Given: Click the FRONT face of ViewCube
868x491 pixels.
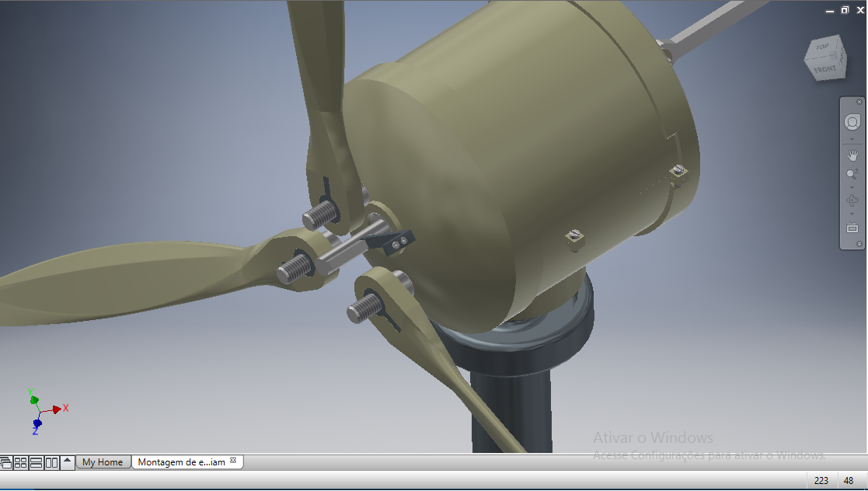Looking at the screenshot, I should click(824, 69).
